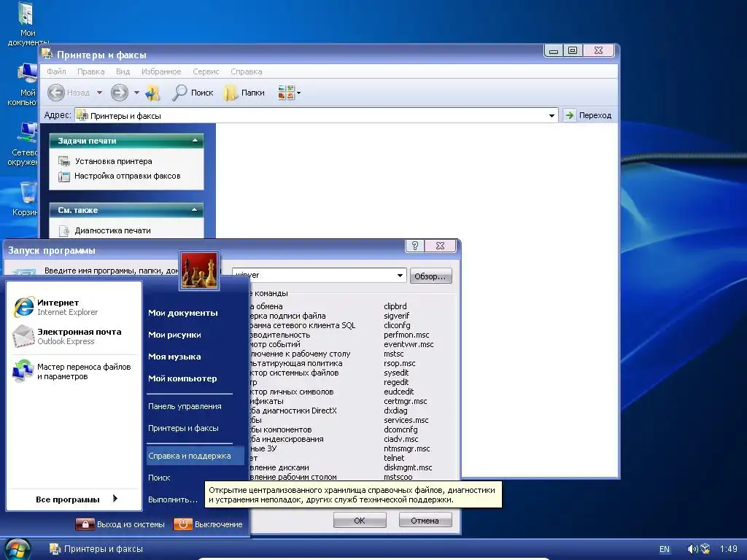
Task: Open Моя музыка in Start menu
Action: click(x=174, y=357)
